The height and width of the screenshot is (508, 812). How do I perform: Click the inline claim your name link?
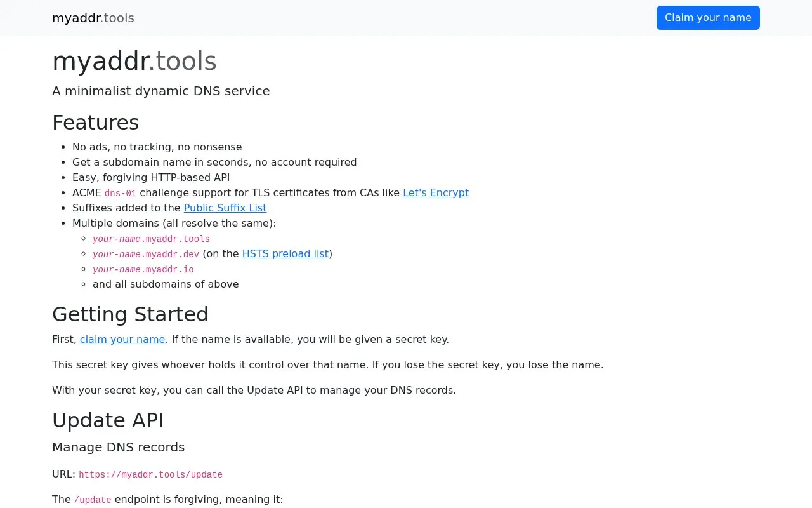122,339
